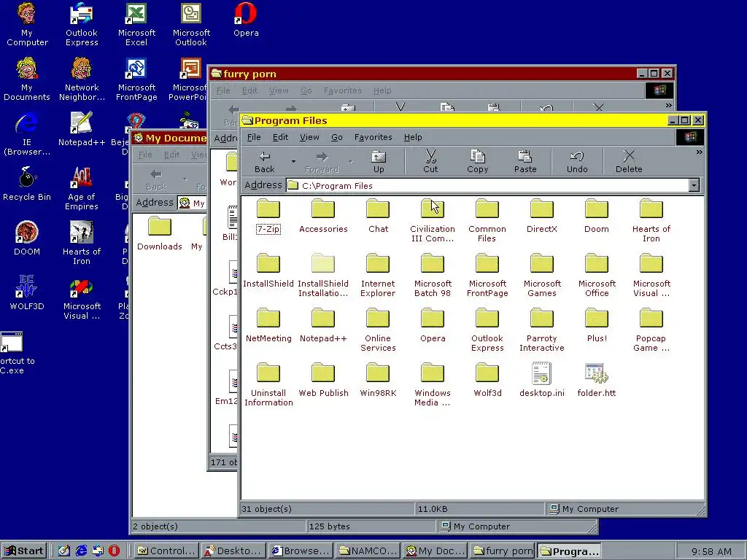The height and width of the screenshot is (560, 747).
Task: Select the Parroty Interactive folder
Action: click(542, 330)
